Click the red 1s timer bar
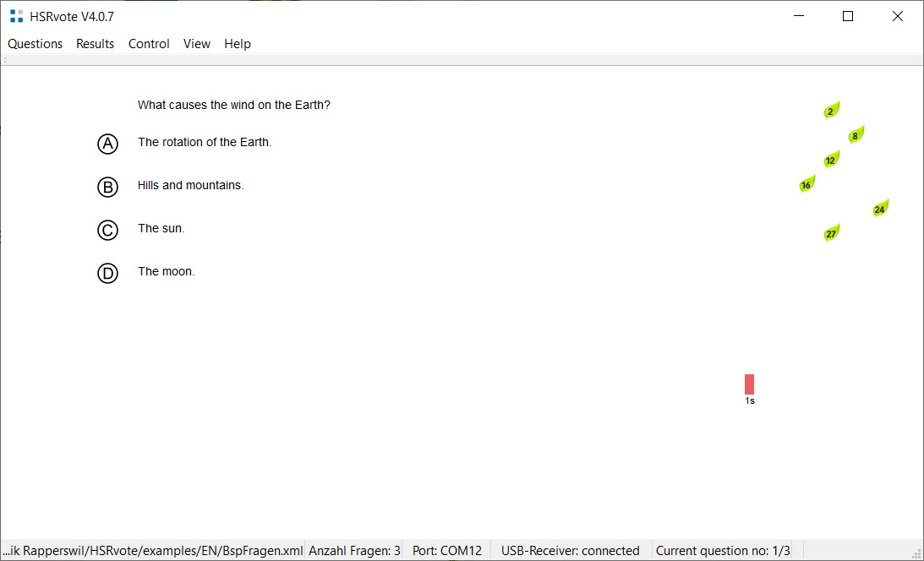This screenshot has width=924, height=561. tap(749, 384)
